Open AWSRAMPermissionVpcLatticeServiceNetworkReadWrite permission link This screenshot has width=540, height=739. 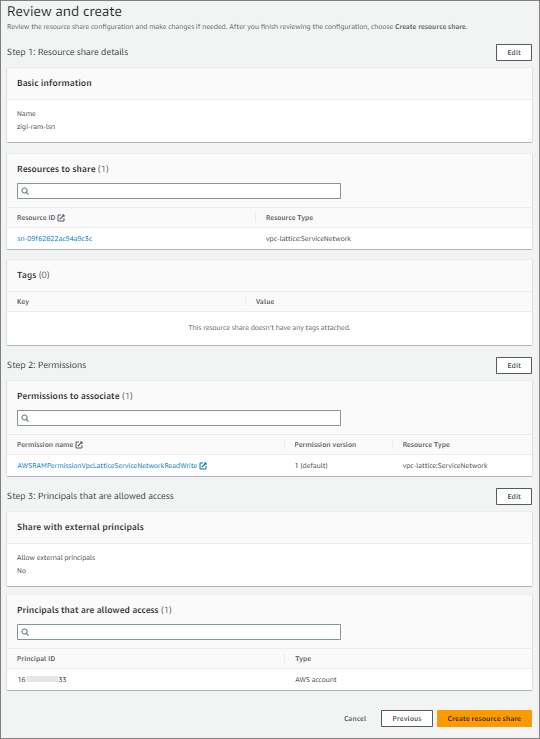(107, 466)
